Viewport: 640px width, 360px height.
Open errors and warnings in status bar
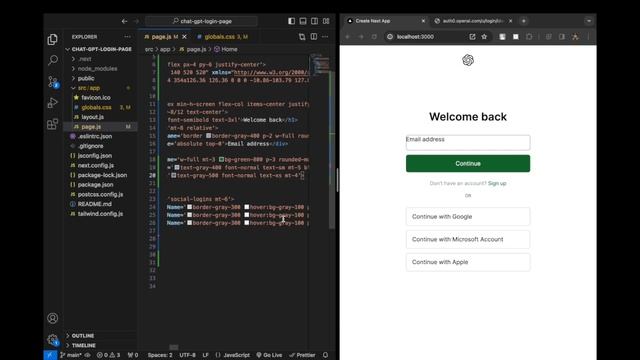pyautogui.click(x=109, y=355)
